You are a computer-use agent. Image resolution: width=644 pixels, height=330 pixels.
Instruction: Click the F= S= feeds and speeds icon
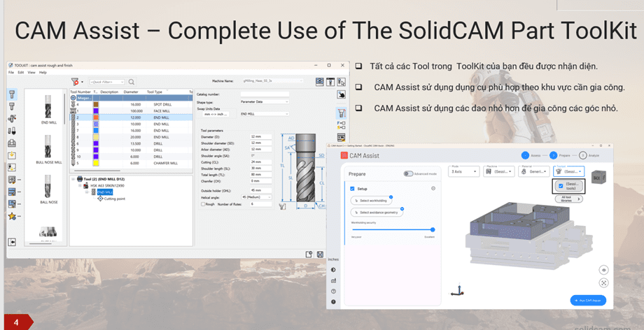coord(341,124)
